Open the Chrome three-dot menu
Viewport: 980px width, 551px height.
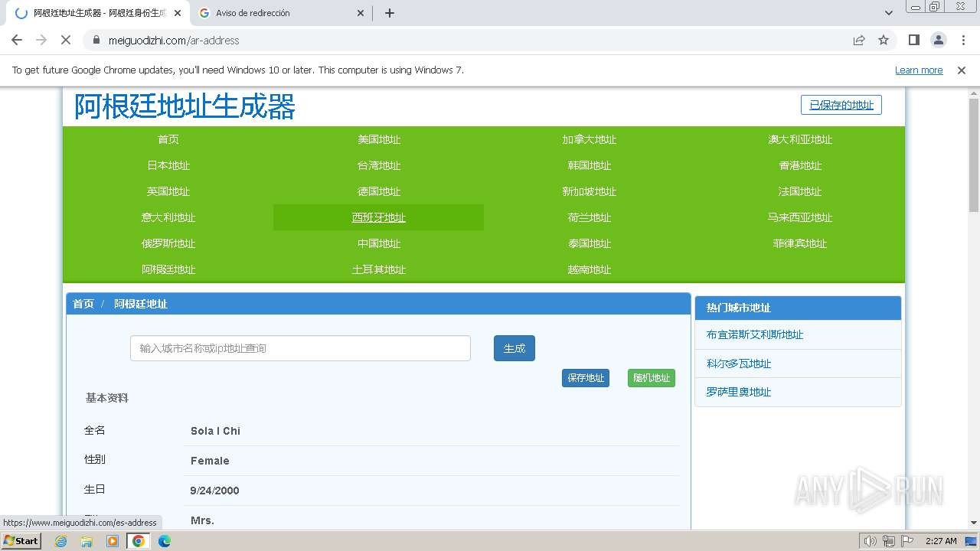(x=963, y=40)
